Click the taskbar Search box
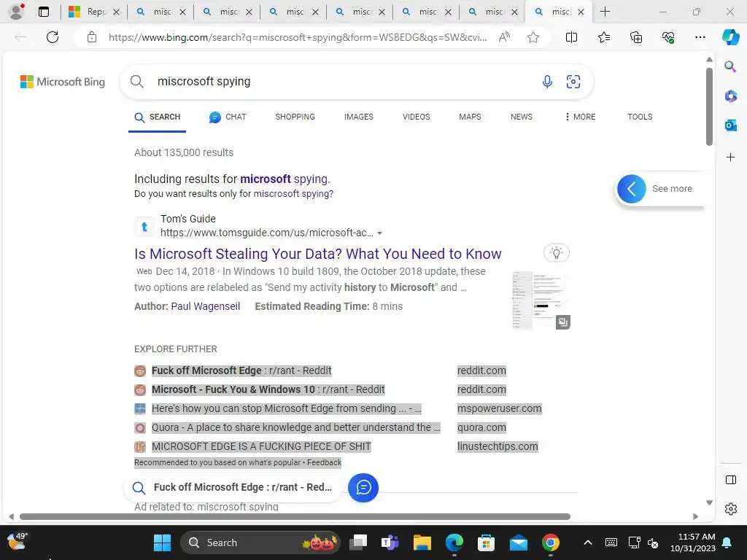 [x=260, y=542]
